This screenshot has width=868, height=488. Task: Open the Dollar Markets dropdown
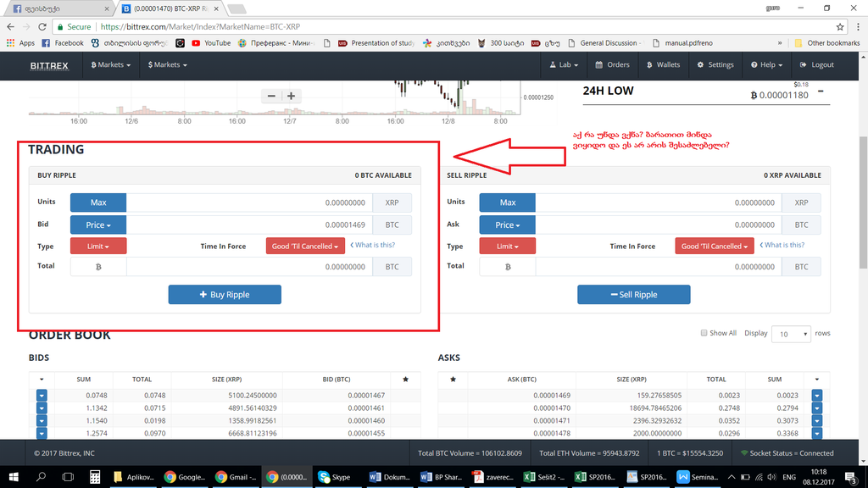(x=167, y=64)
